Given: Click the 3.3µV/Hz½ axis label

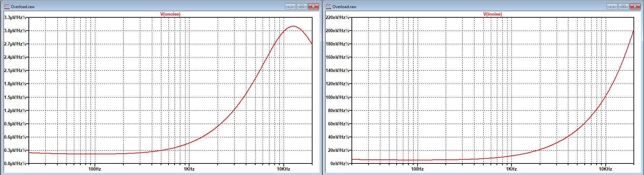Looking at the screenshot, I should (x=15, y=17).
